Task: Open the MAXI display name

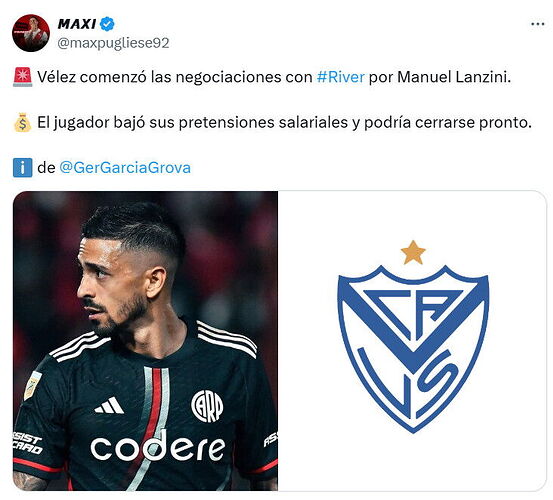Action: coord(77,24)
